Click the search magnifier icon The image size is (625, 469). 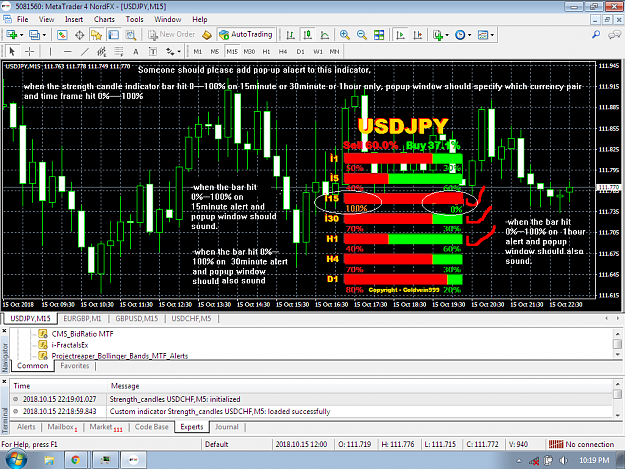tap(596, 35)
